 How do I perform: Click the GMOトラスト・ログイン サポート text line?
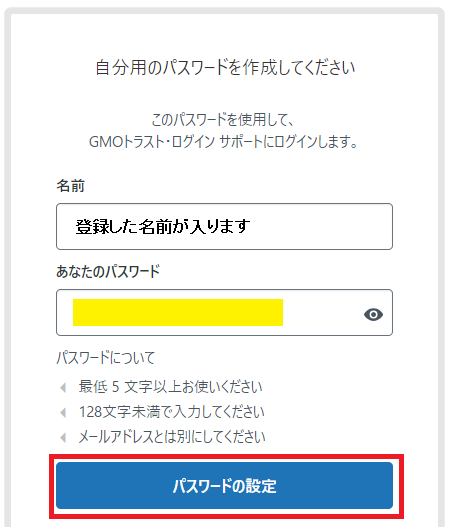coord(223,141)
